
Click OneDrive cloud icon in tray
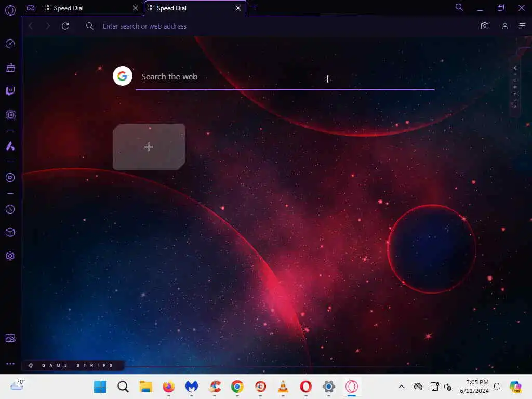pyautogui.click(x=418, y=387)
